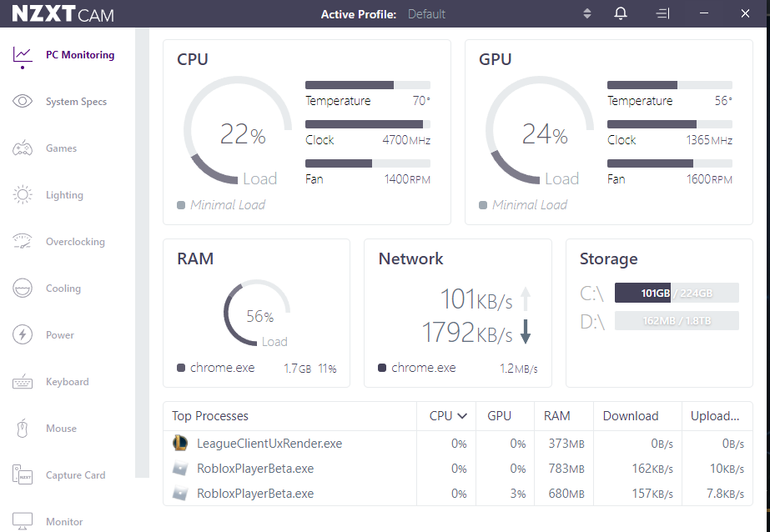The image size is (770, 532).
Task: Open the Overclocking gauge icon
Action: click(23, 242)
